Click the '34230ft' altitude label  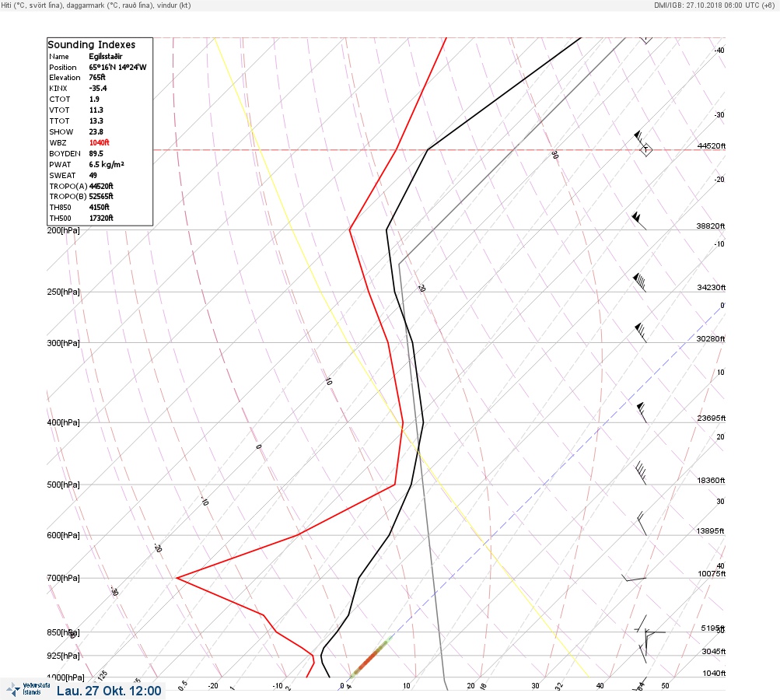click(712, 288)
